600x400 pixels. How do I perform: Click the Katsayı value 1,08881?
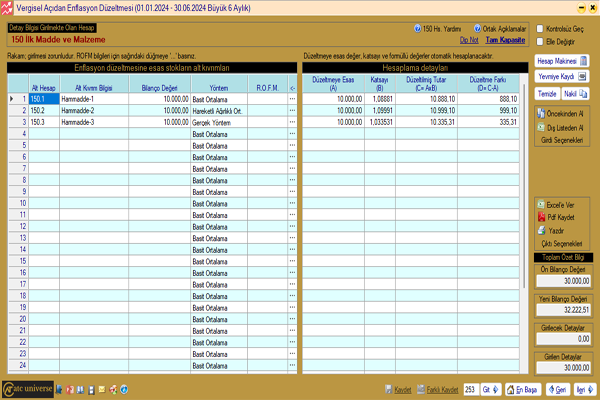(380, 99)
